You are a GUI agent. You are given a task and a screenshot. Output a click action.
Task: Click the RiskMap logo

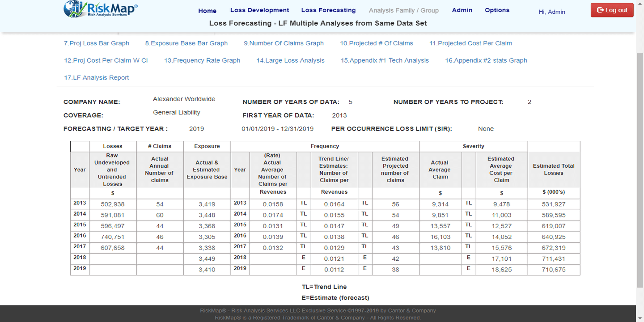point(101,9)
